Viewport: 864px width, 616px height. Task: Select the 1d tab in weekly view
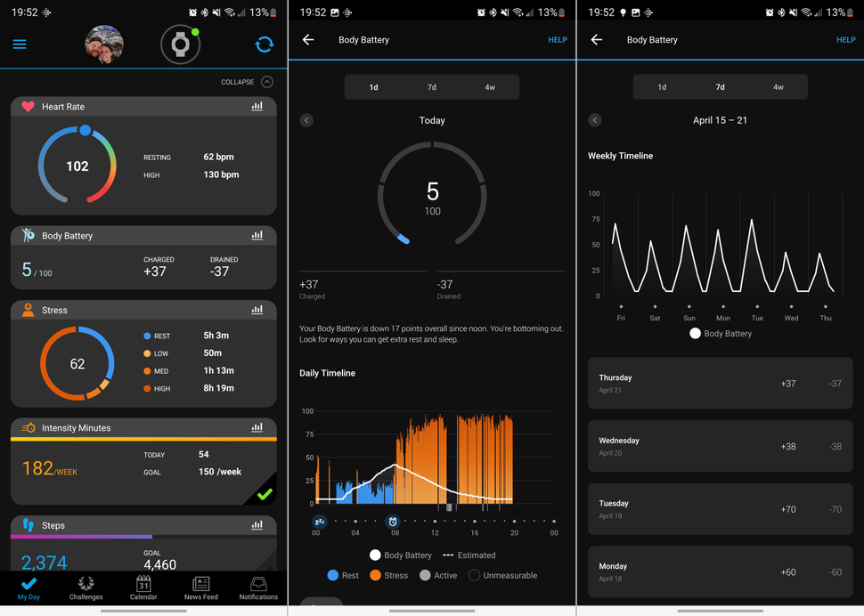(x=663, y=86)
